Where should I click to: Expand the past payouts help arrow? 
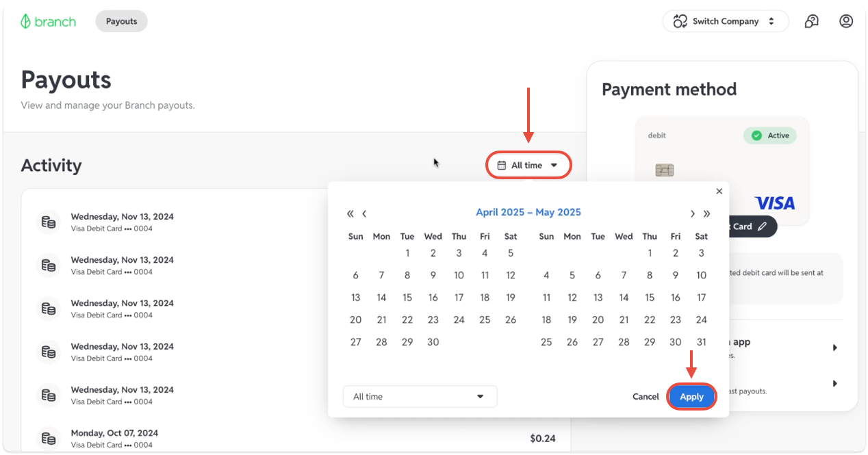tap(835, 384)
